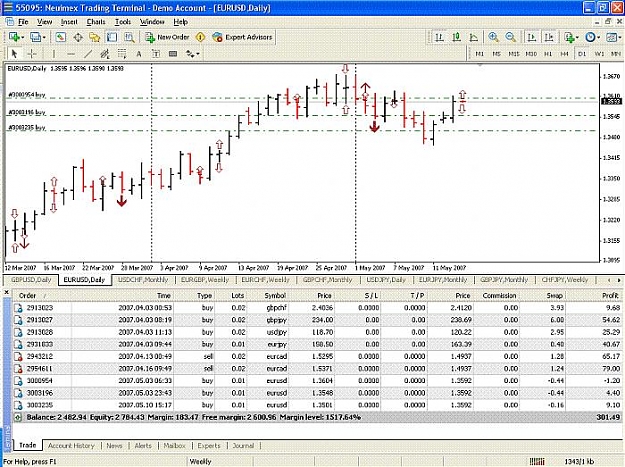
Task: Open the Profiles toolbar icon
Action: (37, 37)
